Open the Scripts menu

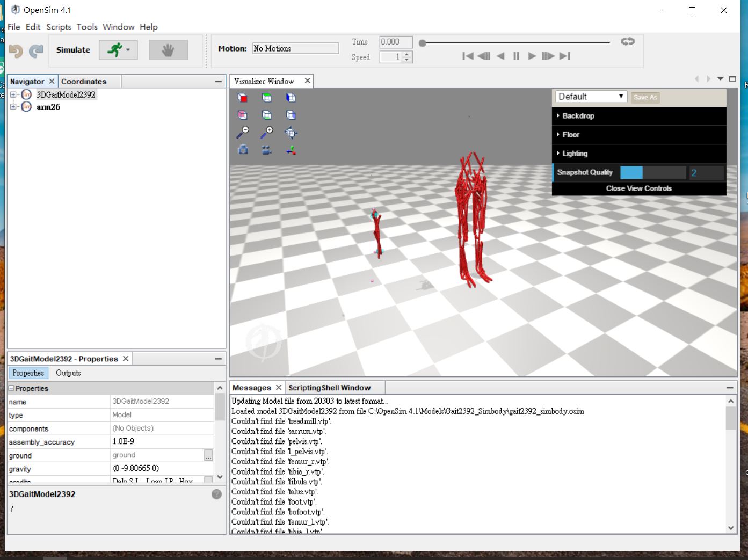[59, 27]
